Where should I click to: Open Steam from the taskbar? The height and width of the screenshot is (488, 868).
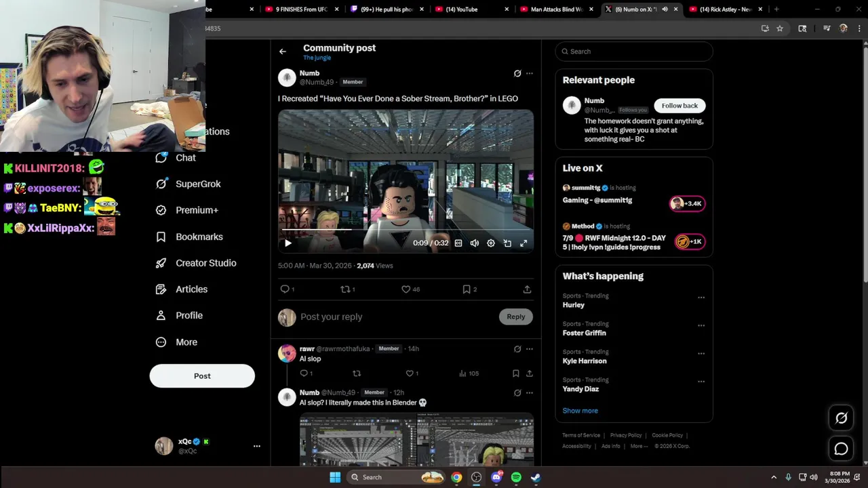pyautogui.click(x=536, y=477)
